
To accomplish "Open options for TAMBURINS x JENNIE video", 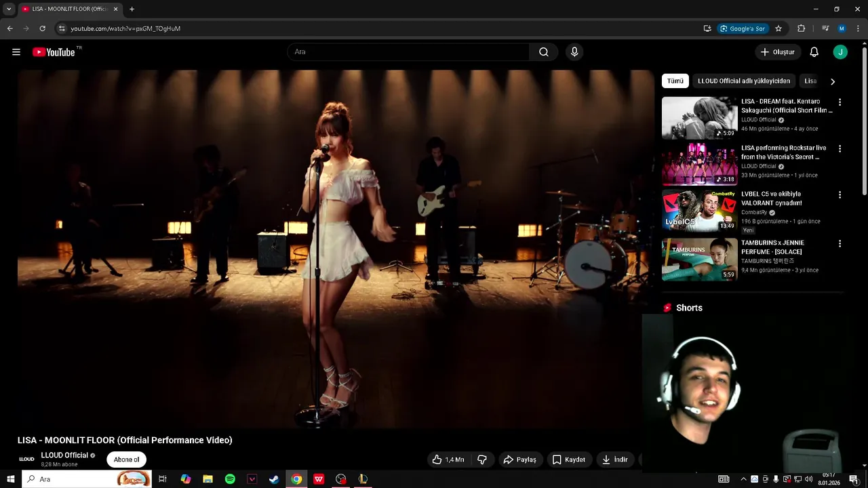I will pyautogui.click(x=840, y=243).
